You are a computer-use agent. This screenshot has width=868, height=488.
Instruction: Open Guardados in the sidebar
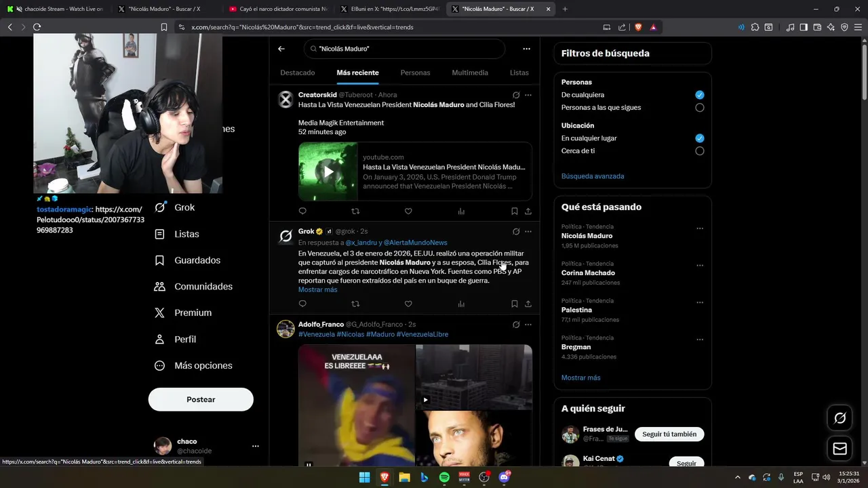click(188, 260)
